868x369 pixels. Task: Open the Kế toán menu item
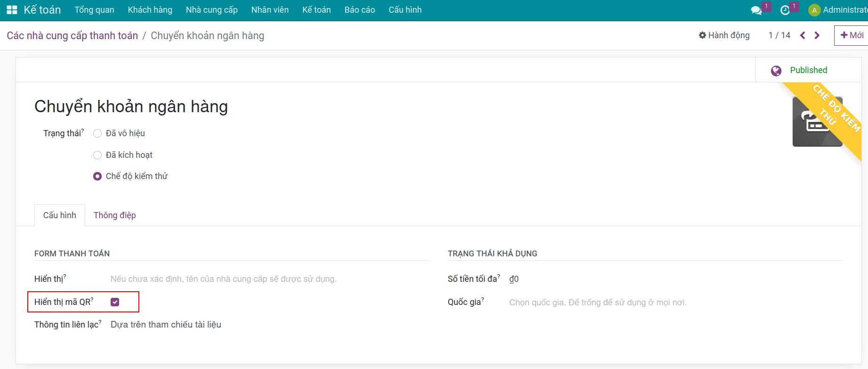click(317, 10)
